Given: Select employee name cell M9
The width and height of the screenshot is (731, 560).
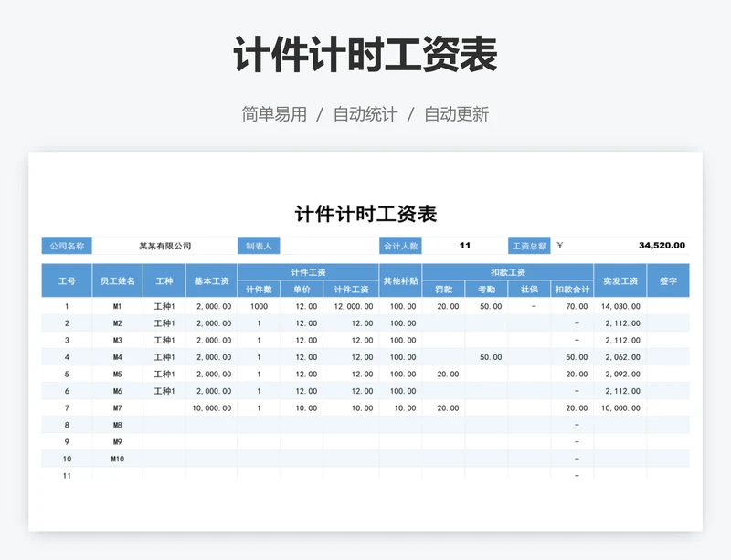Looking at the screenshot, I should coord(118,441).
